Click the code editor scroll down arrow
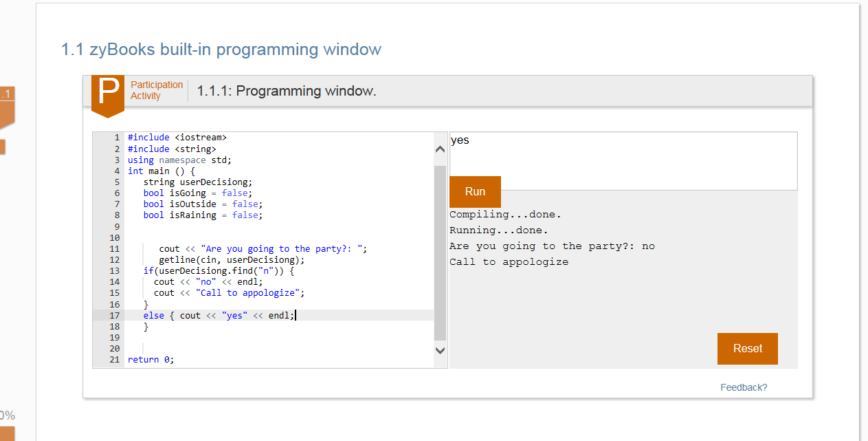Image resolution: width=868 pixels, height=441 pixels. click(x=441, y=351)
